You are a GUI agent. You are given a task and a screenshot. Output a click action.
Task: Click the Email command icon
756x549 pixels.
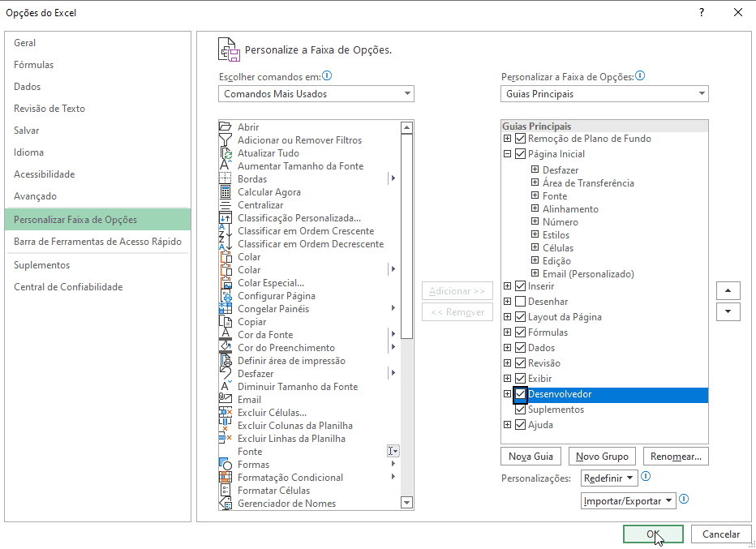tap(226, 400)
